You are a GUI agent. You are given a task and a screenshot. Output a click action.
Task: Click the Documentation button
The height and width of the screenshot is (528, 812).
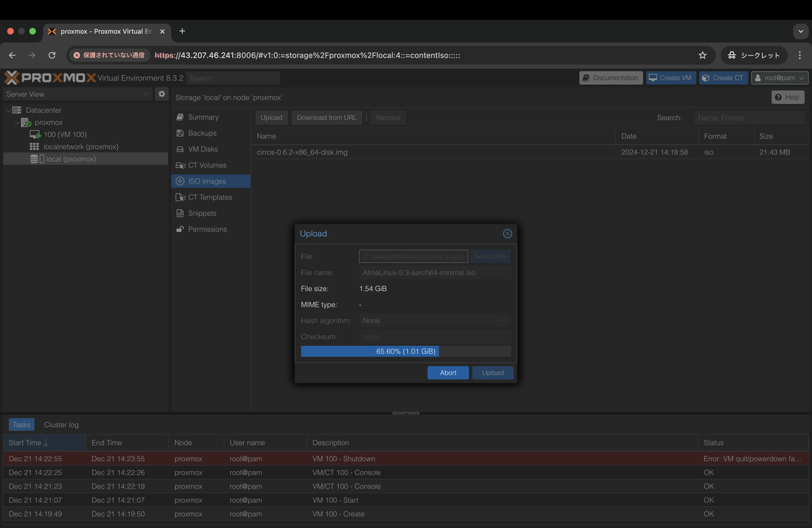click(610, 78)
